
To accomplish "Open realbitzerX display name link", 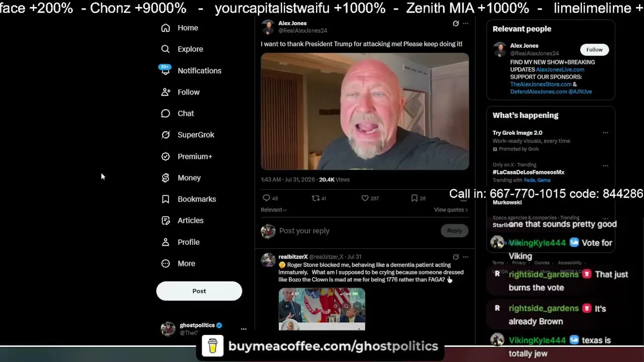I will point(292,257).
